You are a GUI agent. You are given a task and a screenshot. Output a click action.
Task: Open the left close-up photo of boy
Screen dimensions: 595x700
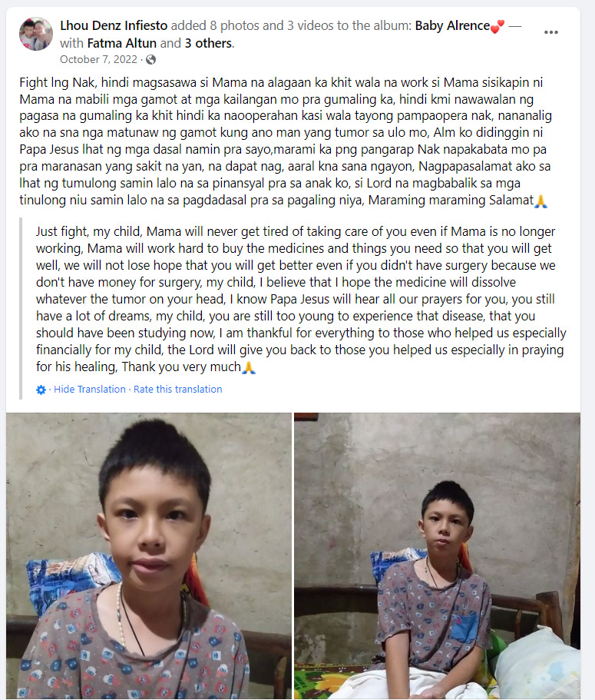[x=148, y=556]
